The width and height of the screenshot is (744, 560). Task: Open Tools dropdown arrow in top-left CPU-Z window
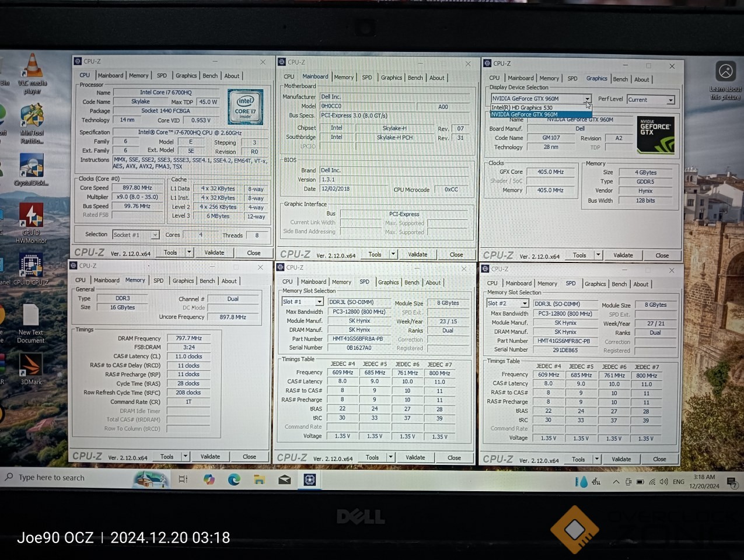tap(189, 253)
